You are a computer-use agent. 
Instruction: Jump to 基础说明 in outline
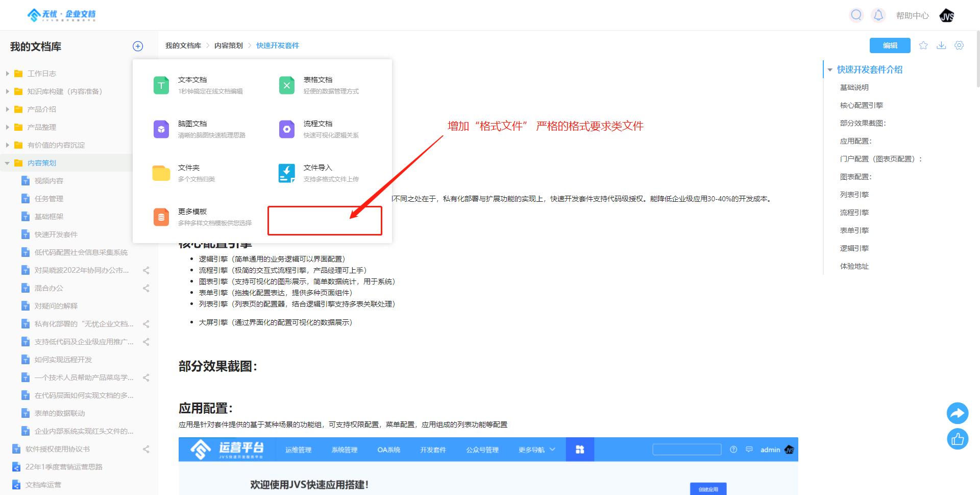pos(854,87)
